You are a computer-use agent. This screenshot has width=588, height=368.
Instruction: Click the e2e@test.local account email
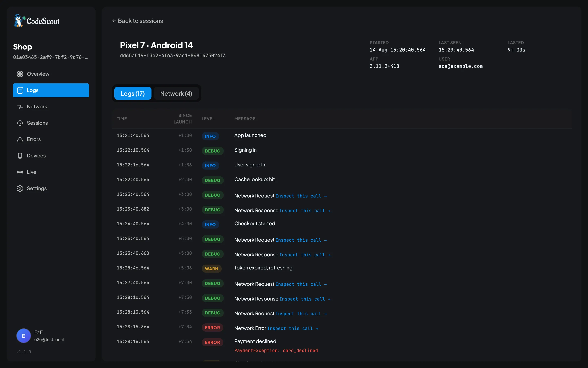click(49, 340)
